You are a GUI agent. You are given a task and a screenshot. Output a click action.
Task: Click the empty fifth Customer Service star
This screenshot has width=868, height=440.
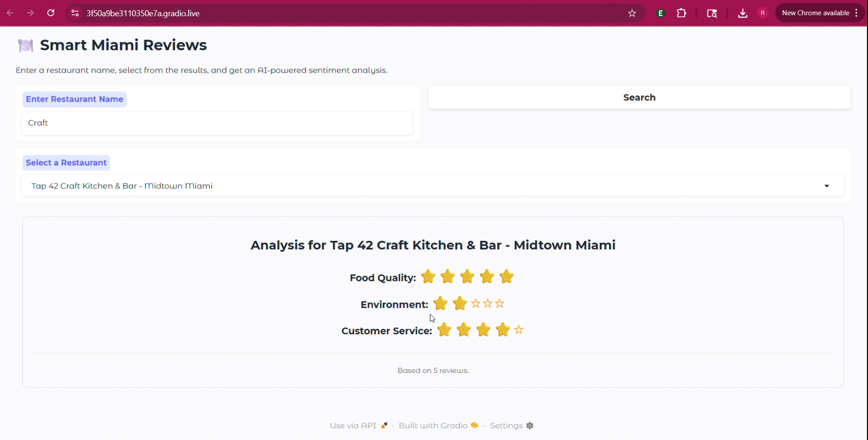tap(519, 330)
